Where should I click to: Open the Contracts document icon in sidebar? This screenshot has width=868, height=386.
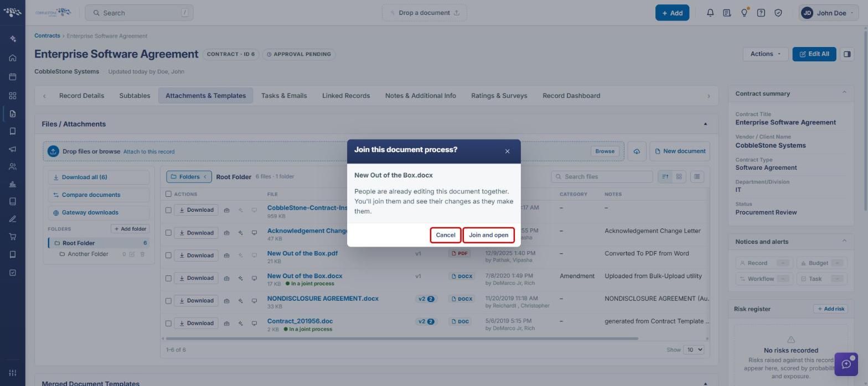pos(13,114)
